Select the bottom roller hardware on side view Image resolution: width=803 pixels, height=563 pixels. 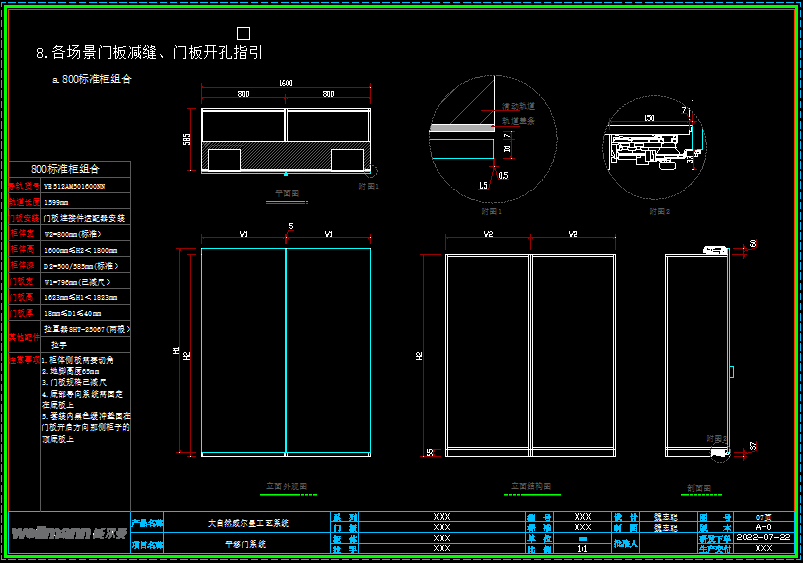coord(716,452)
